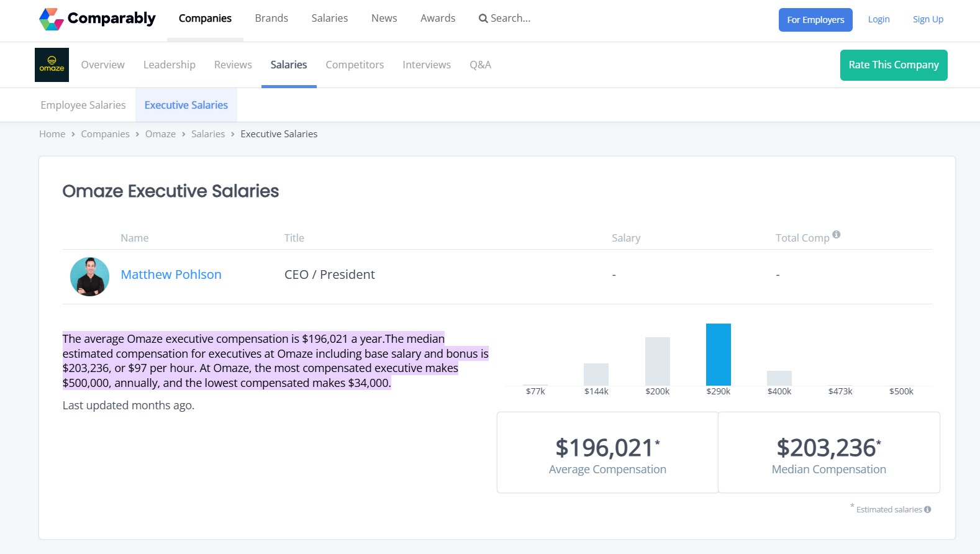
Task: Click the Comparably logo icon
Action: [51, 19]
